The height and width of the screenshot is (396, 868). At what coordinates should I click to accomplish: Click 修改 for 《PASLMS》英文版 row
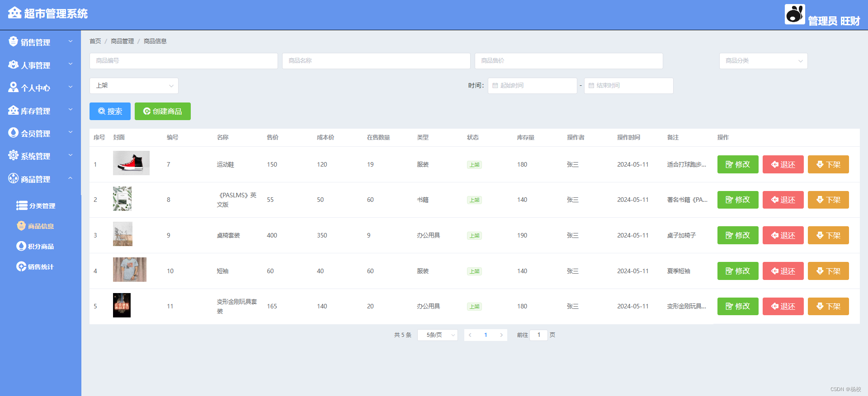point(738,200)
